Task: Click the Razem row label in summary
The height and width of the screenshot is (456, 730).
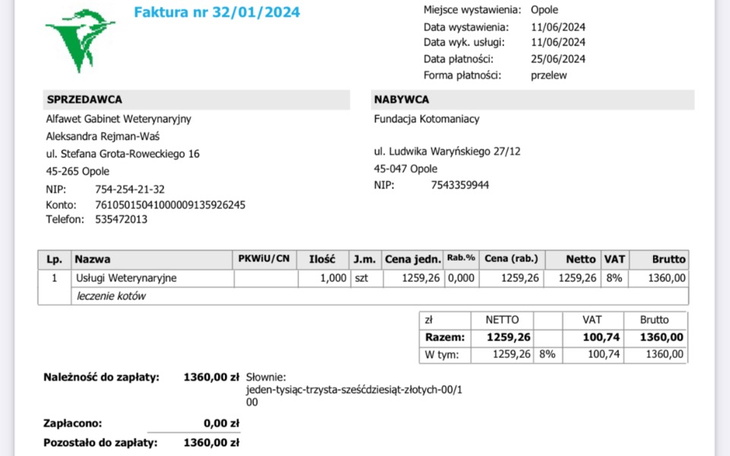Action: (x=445, y=337)
